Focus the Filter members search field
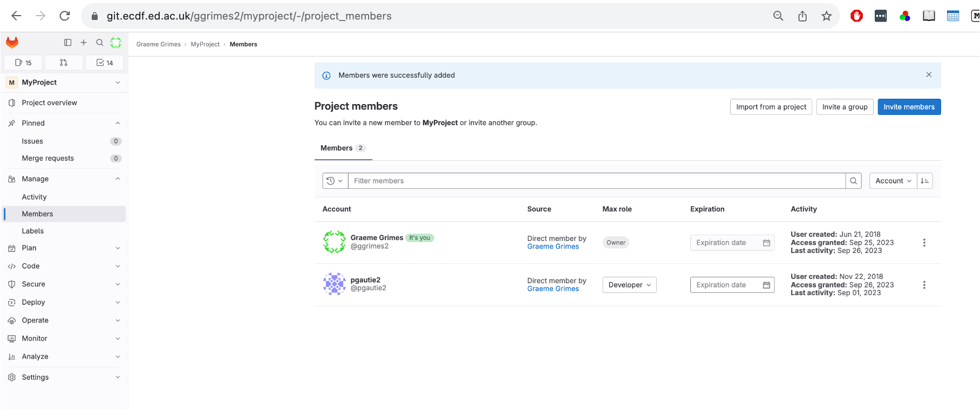Image resolution: width=980 pixels, height=410 pixels. (x=597, y=181)
